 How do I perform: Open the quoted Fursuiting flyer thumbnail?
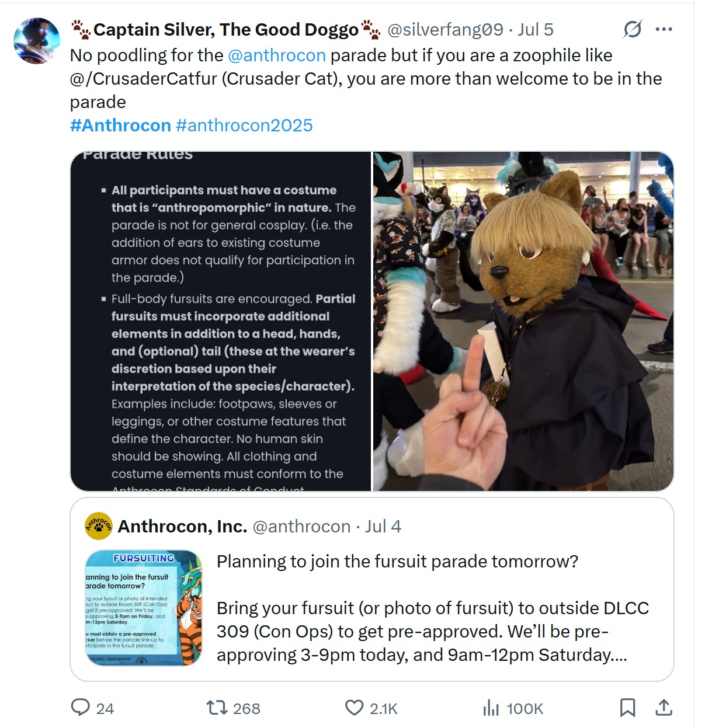[144, 608]
